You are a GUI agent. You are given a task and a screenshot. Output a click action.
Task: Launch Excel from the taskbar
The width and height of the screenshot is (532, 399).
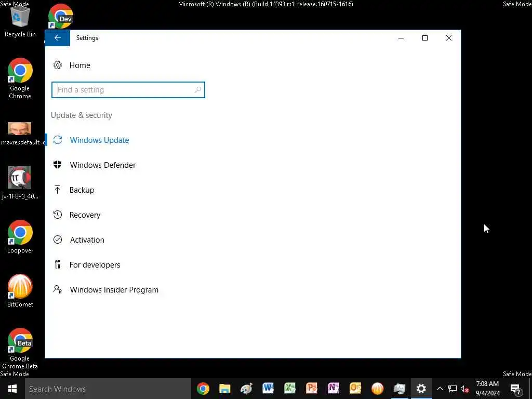[290, 389]
